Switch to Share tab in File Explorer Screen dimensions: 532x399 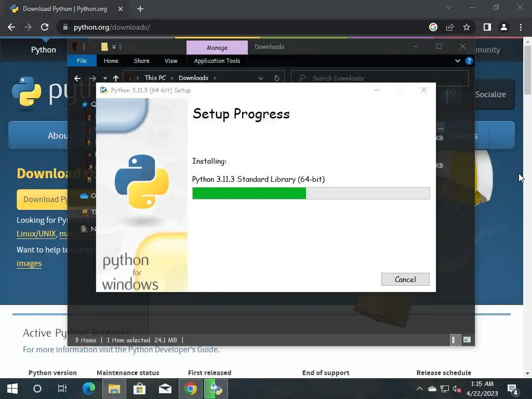[x=141, y=61]
